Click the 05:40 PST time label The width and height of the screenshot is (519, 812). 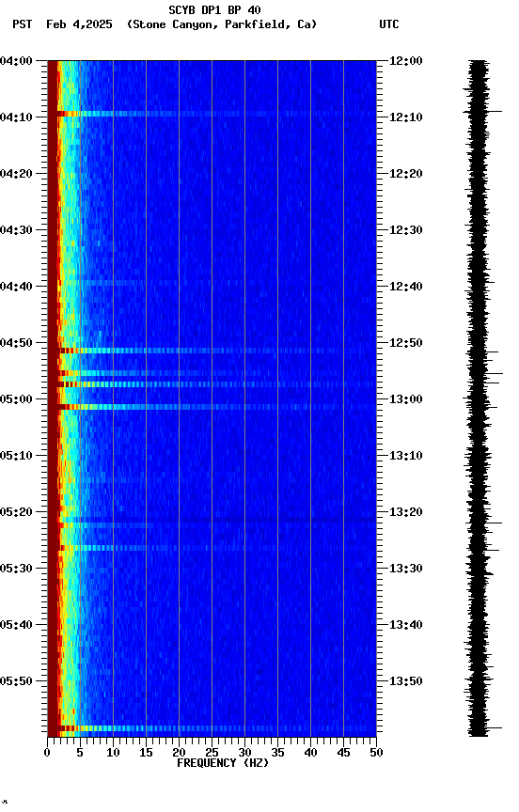pos(16,625)
